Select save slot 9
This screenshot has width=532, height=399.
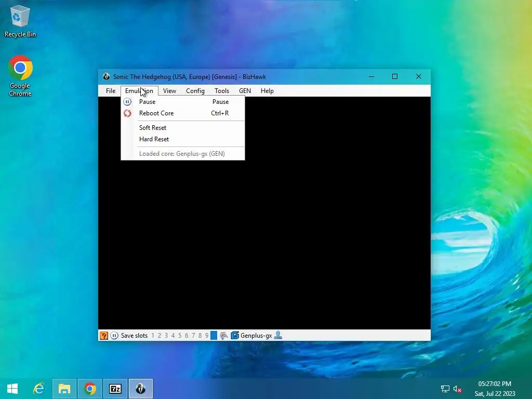point(207,336)
